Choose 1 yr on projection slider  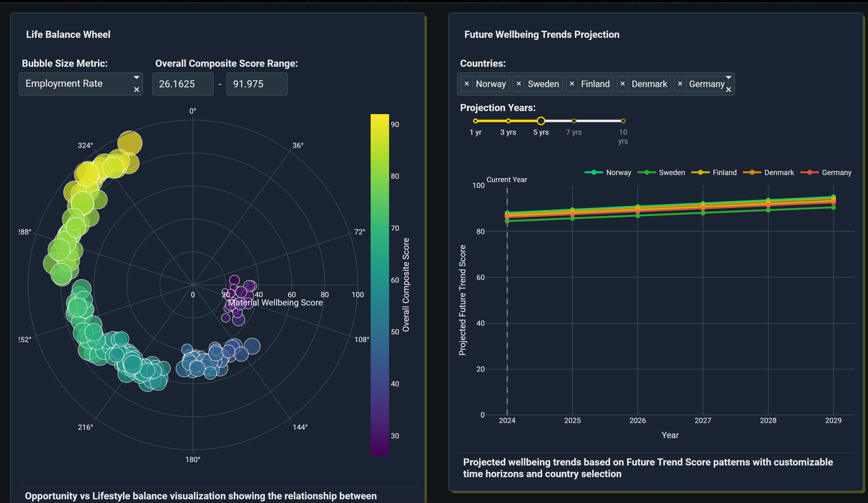475,121
